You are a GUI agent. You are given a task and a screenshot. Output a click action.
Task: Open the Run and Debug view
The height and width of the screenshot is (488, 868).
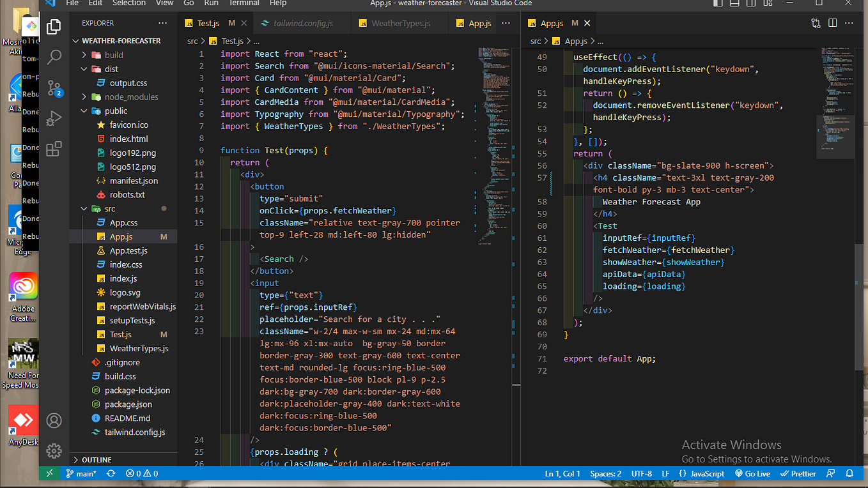click(54, 118)
